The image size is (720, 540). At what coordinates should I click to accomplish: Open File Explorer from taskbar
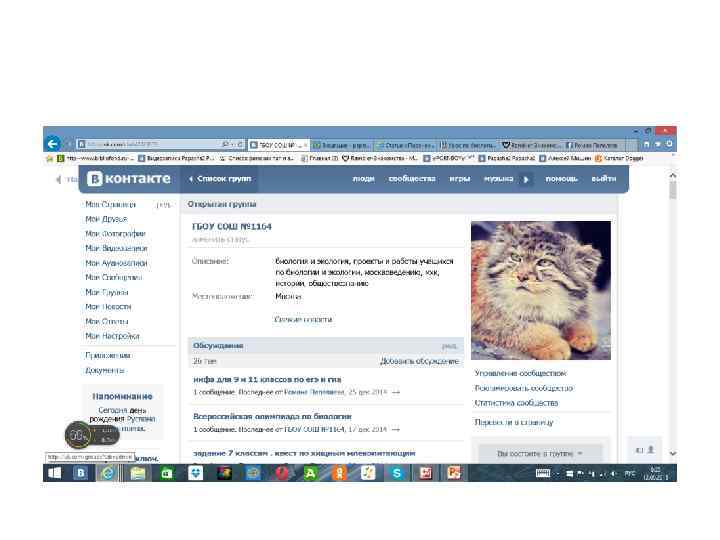click(137, 473)
